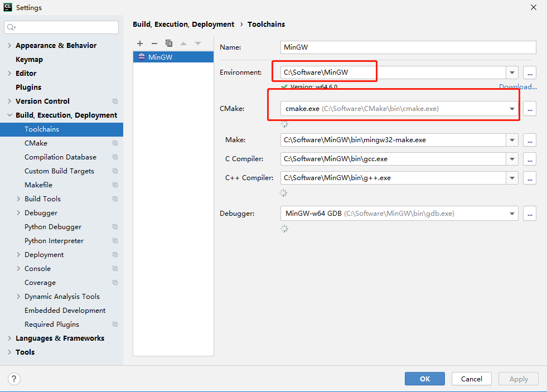The height and width of the screenshot is (392, 547).
Task: Expand the Version Control section
Action: click(9, 101)
